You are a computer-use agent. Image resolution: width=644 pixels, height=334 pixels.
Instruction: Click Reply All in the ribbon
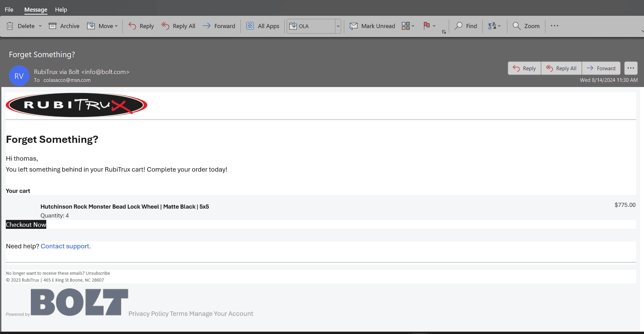pos(178,26)
